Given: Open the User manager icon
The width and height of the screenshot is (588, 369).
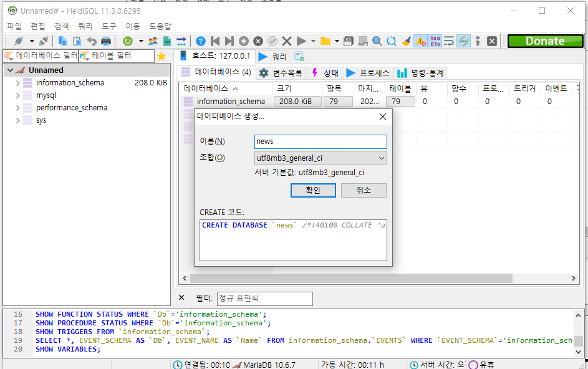Looking at the screenshot, I should 153,41.
